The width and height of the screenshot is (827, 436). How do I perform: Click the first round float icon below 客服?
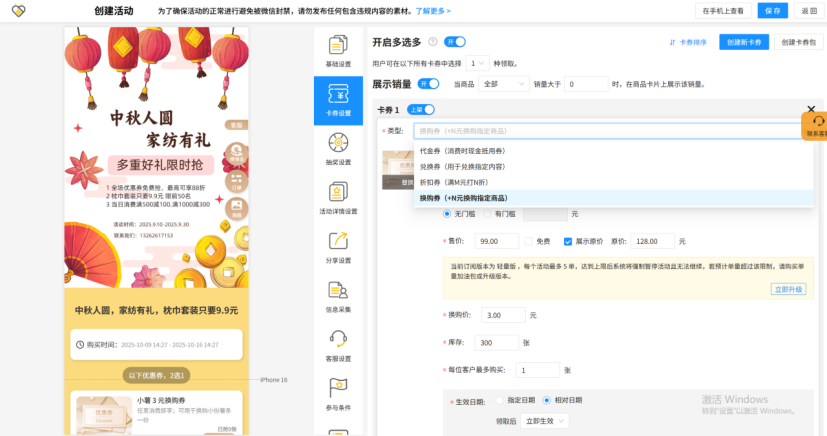236,153
